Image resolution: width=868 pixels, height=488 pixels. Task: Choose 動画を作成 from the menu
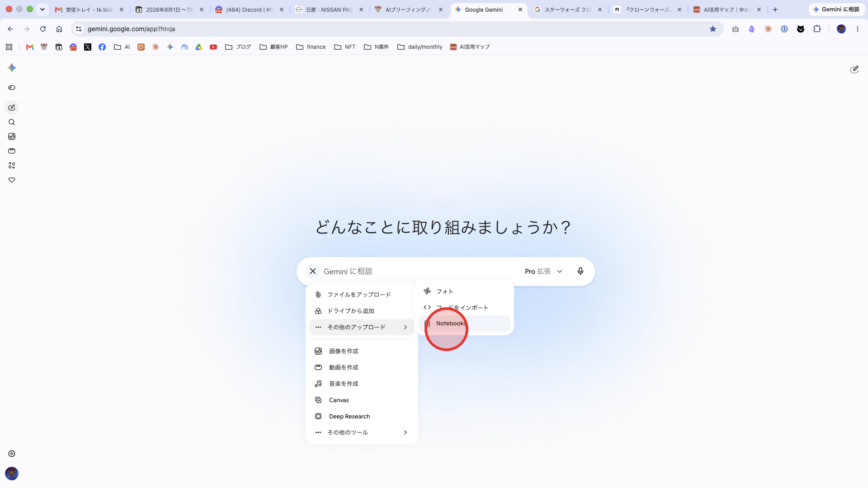pos(362,367)
